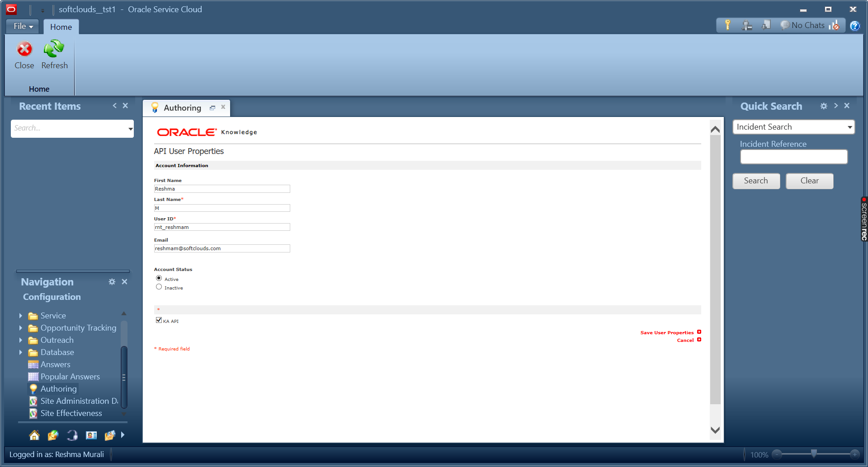Click the zoom slider handle in status bar

(814, 453)
